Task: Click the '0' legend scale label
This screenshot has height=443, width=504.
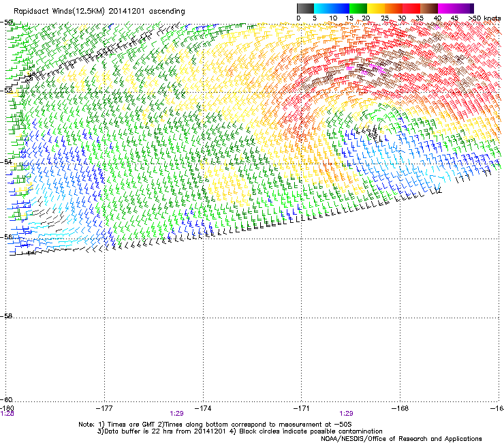Action: tap(298, 18)
